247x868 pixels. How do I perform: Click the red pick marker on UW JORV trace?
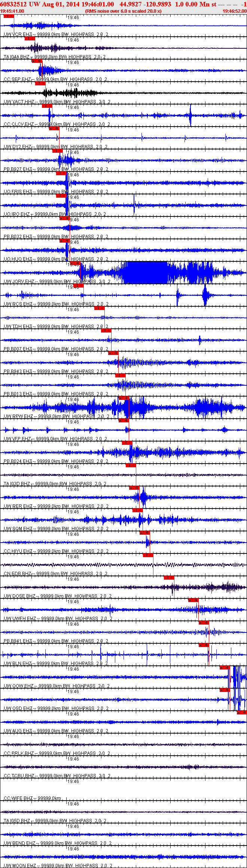(75, 263)
